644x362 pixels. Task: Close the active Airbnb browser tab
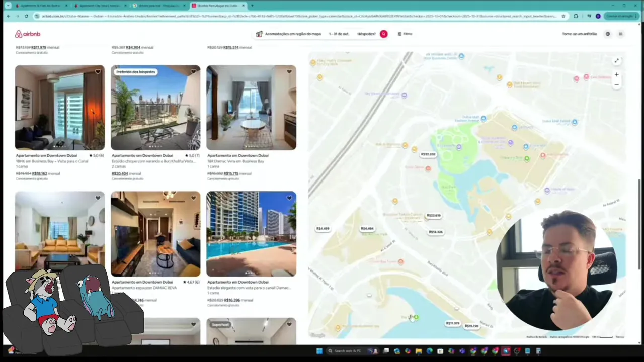point(244,6)
